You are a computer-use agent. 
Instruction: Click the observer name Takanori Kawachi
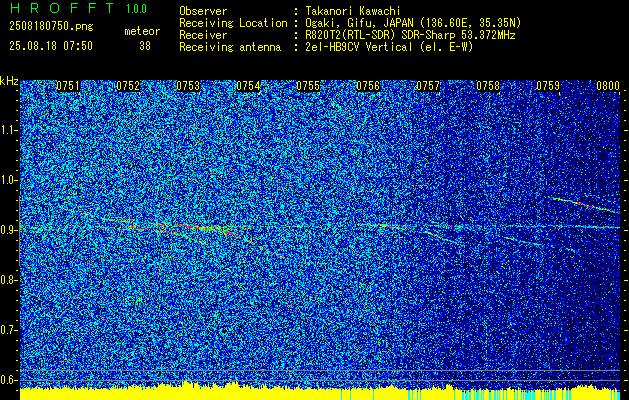coord(353,11)
